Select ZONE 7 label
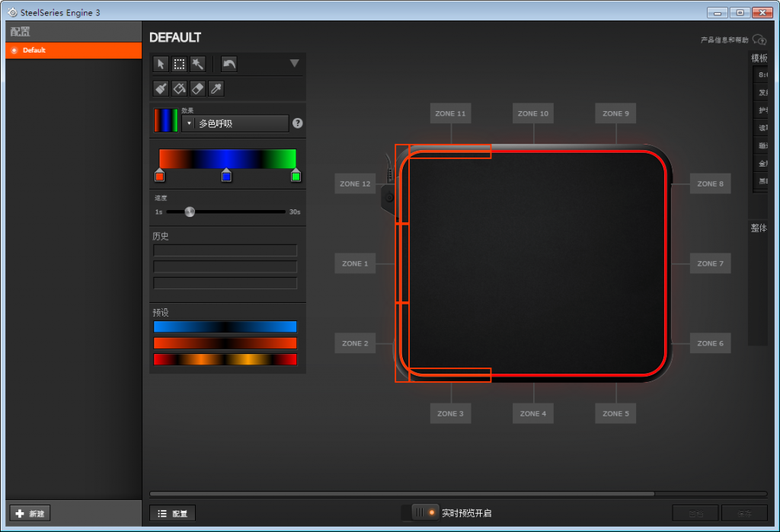The width and height of the screenshot is (780, 532). 711,263
